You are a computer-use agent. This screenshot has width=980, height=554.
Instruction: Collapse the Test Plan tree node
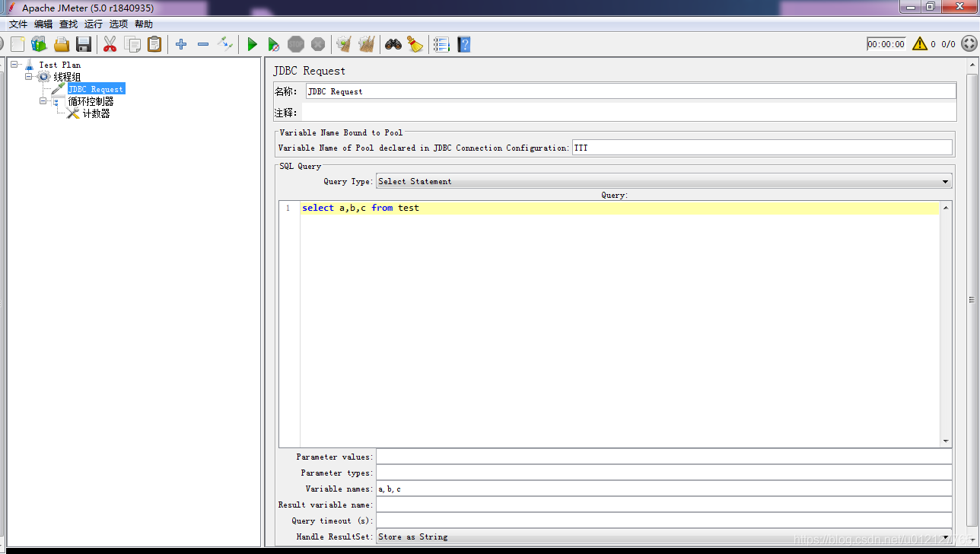pos(14,65)
